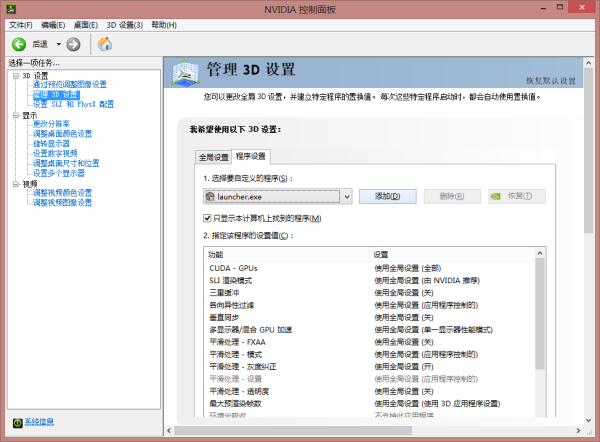Select 调整桌面尺寸和位置 in the tree
600x442 pixels.
[x=66, y=163]
